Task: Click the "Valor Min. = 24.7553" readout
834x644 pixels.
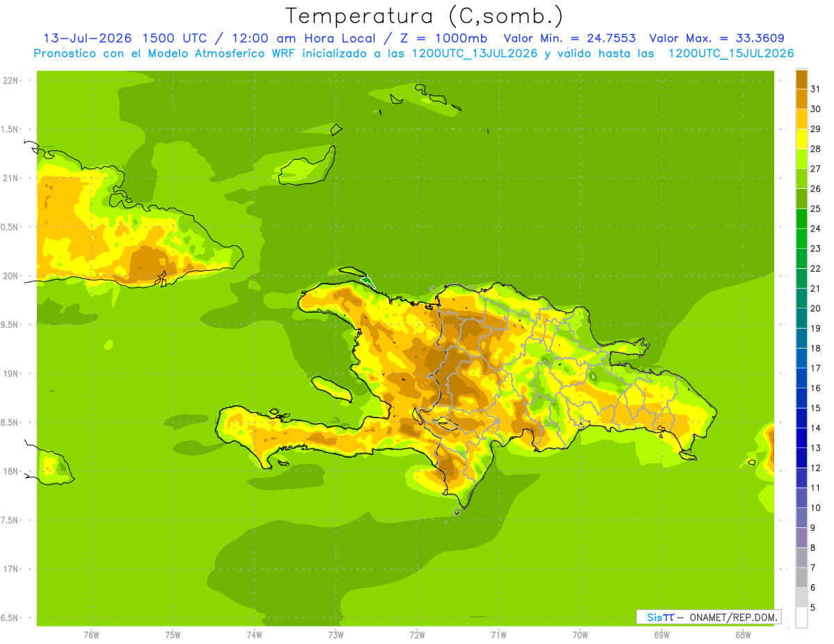Action: [x=569, y=38]
